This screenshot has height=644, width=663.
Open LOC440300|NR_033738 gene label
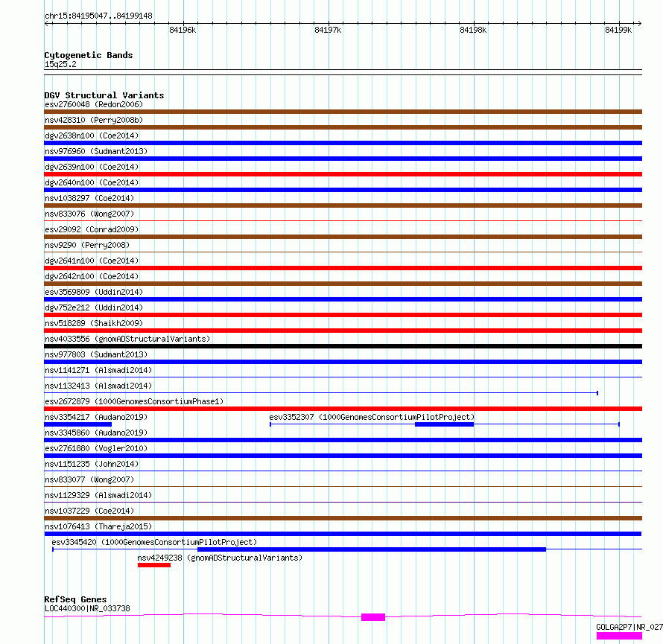87,608
